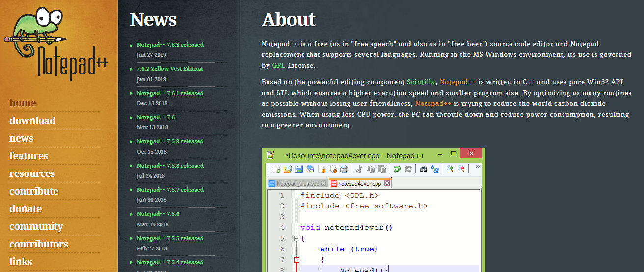644x272 pixels.
Task: Click the Copy icon in the screenshot toolbar
Action: tap(371, 169)
